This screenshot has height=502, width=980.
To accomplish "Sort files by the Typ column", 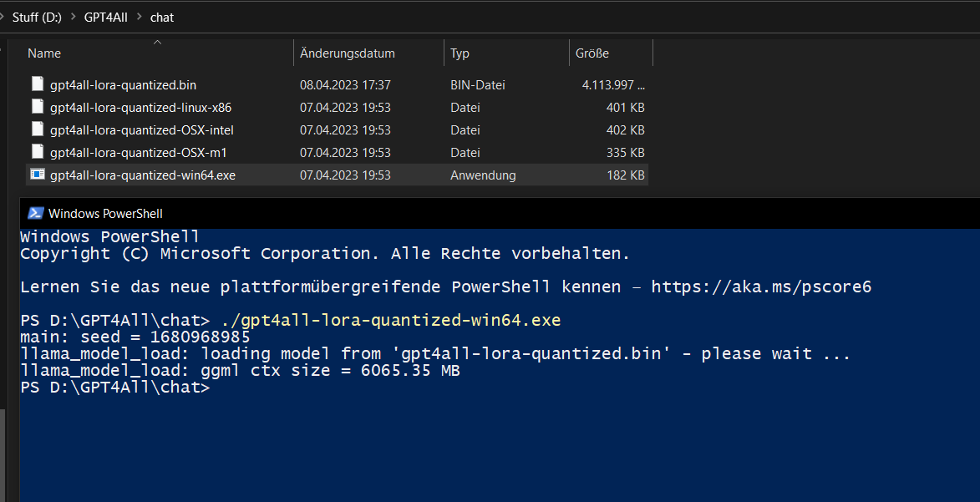I will point(460,53).
